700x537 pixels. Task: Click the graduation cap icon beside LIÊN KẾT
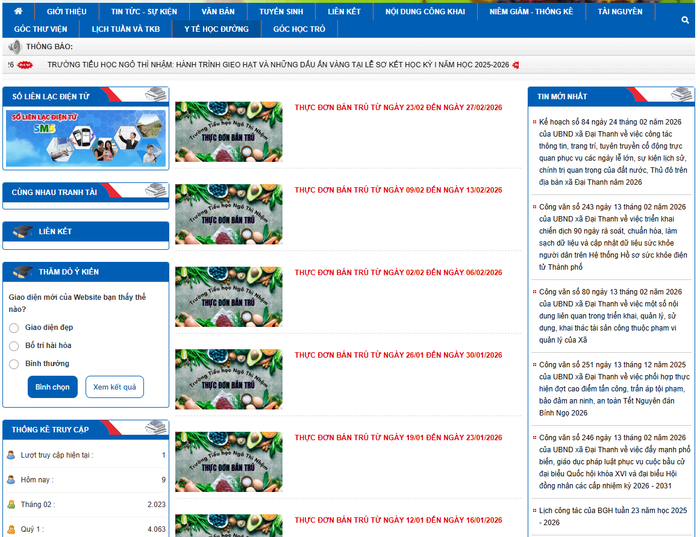tap(22, 232)
